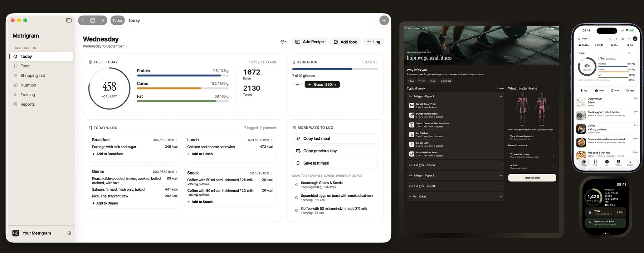Switch to the Insights tab on the phone
Image resolution: width=644 pixels, height=253 pixels.
click(630, 162)
